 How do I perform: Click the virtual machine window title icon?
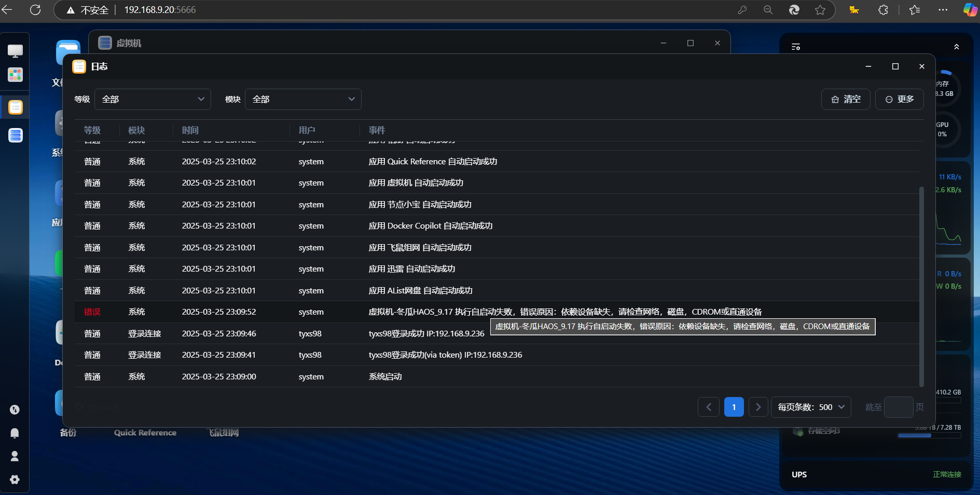tap(105, 43)
